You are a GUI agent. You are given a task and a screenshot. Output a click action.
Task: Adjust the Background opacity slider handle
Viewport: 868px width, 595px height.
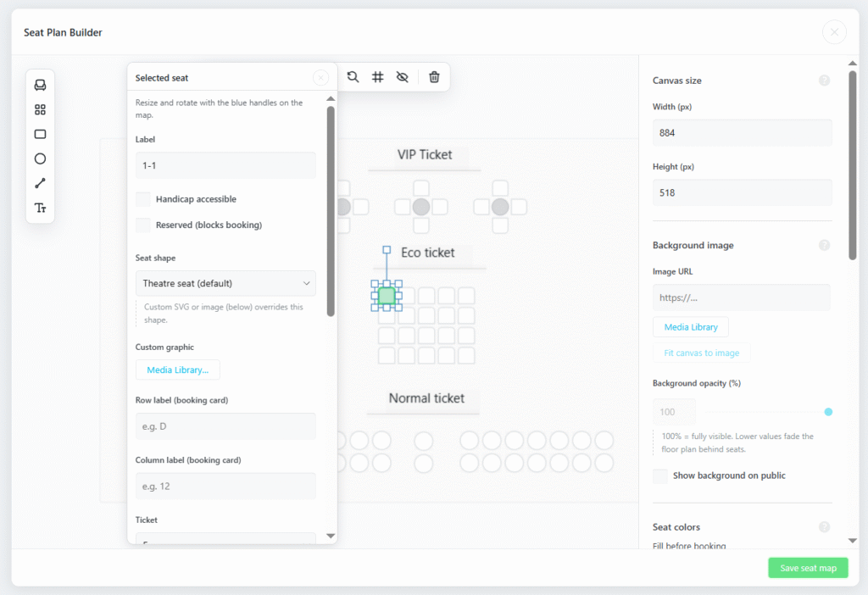[x=828, y=412]
